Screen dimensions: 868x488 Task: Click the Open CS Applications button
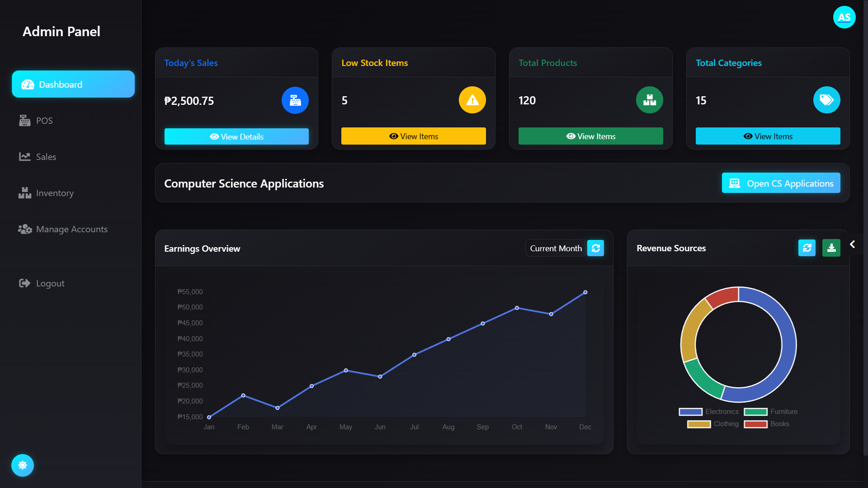(x=781, y=183)
